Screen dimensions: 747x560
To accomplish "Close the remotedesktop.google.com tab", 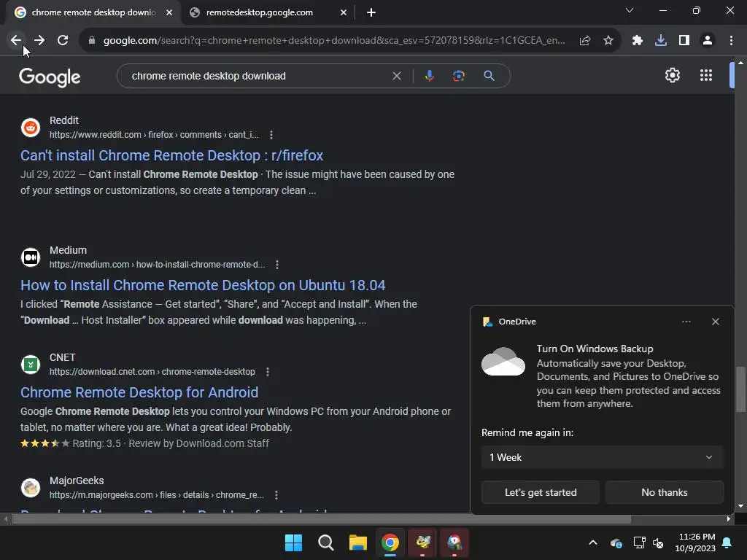I will (344, 12).
